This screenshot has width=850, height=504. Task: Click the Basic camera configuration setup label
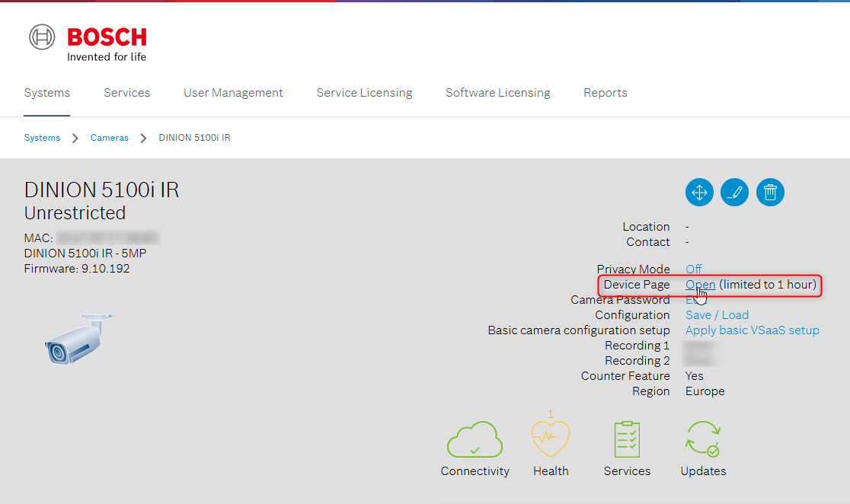[x=578, y=330]
